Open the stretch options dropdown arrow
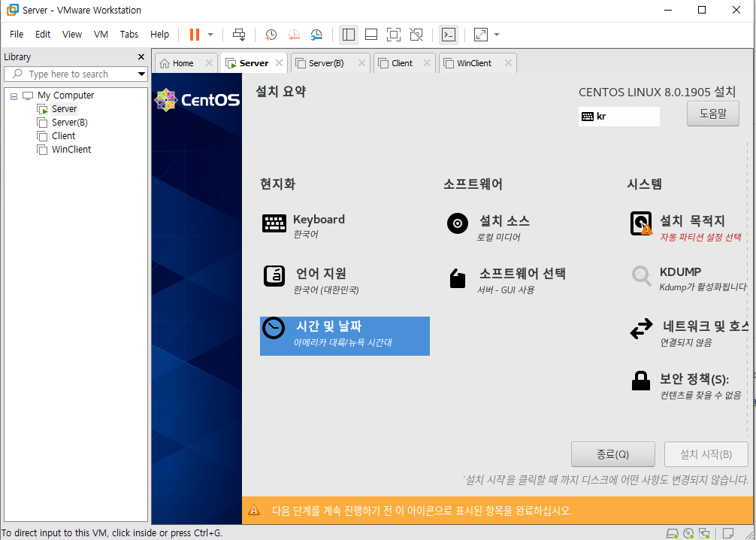 pyautogui.click(x=497, y=35)
